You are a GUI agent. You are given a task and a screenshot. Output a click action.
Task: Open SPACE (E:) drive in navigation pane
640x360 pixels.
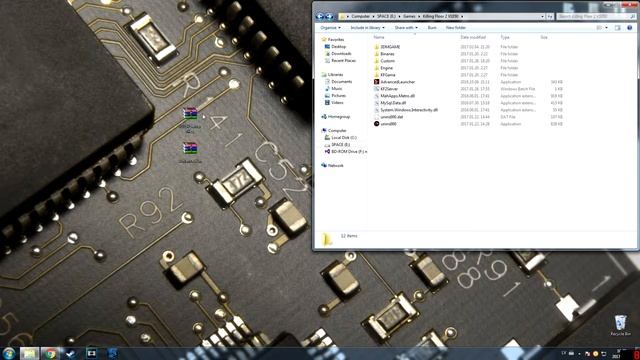click(x=337, y=144)
